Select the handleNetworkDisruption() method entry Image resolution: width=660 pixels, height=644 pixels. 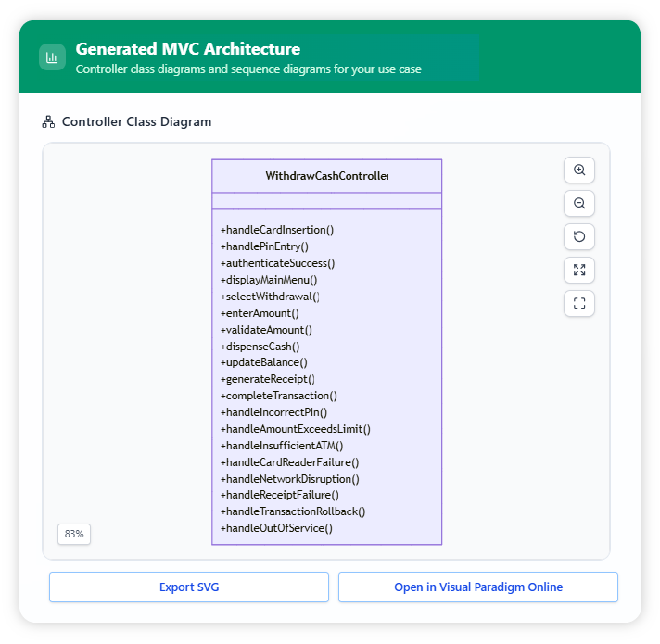(x=289, y=479)
